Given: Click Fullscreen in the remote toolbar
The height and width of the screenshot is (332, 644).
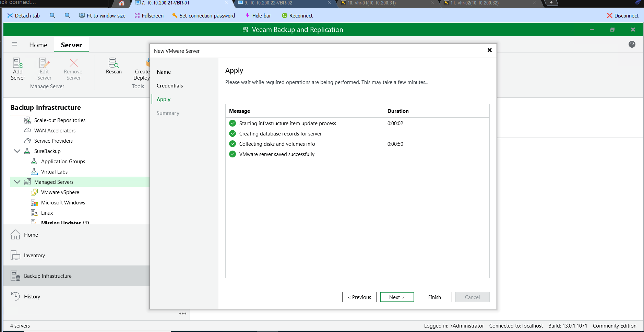Looking at the screenshot, I should (149, 16).
